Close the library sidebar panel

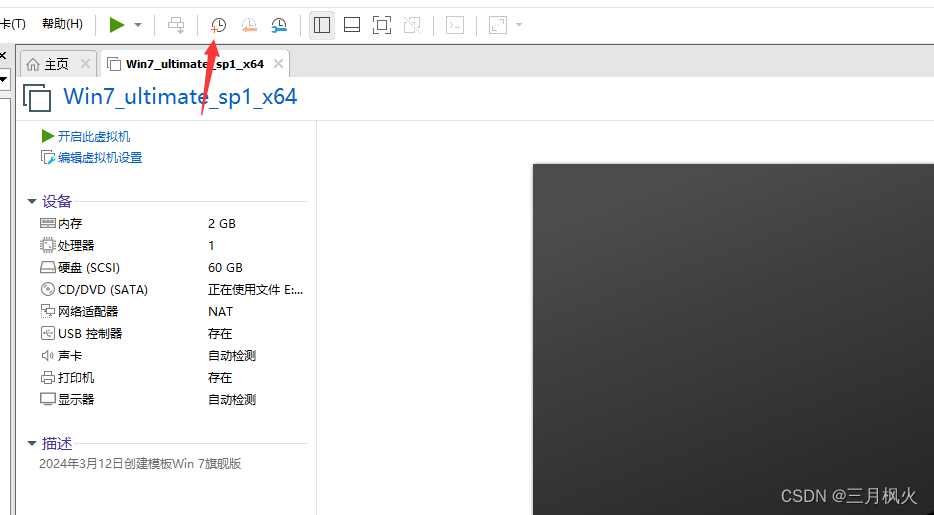click(x=3, y=55)
